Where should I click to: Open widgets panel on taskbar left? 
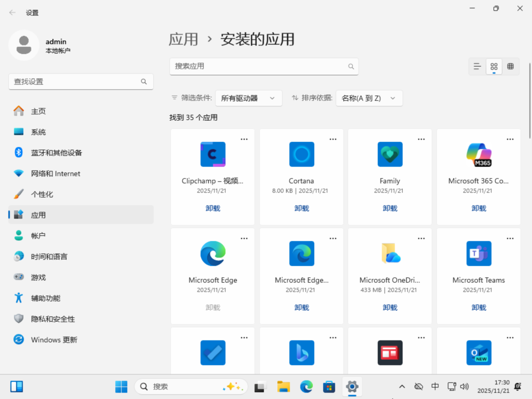[x=16, y=387]
